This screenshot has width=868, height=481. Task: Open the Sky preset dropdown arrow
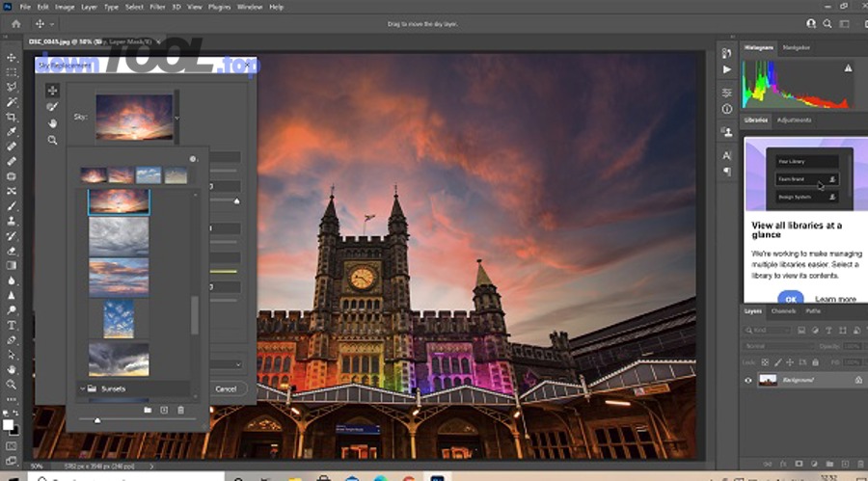coord(176,118)
